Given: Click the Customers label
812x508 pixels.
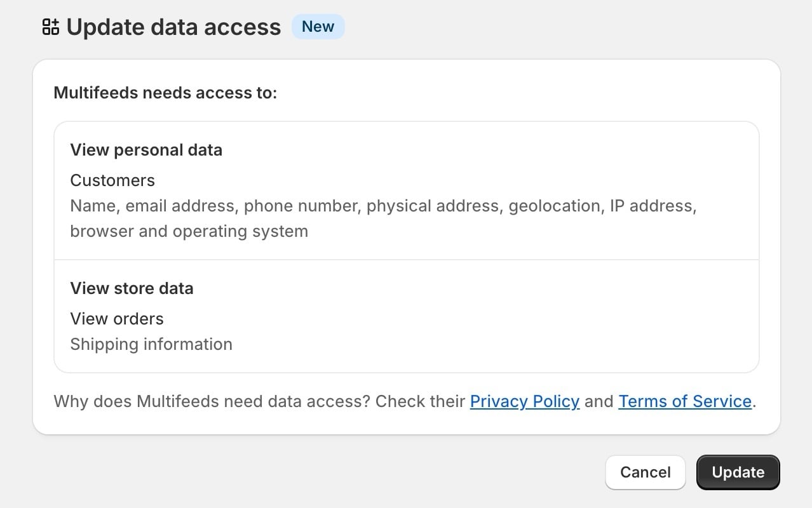Looking at the screenshot, I should pyautogui.click(x=112, y=180).
